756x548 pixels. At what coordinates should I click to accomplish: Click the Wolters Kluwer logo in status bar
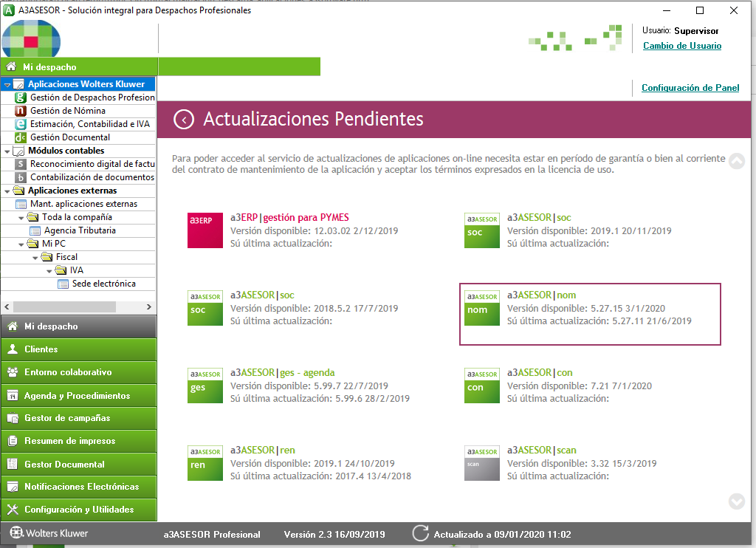point(49,533)
